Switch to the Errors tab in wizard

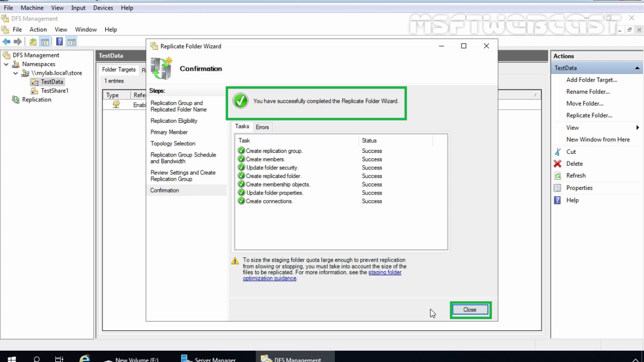(x=262, y=127)
